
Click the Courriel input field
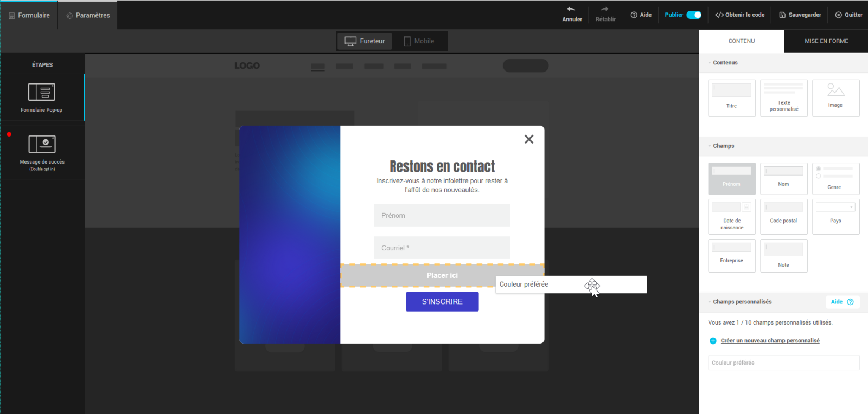coord(442,248)
